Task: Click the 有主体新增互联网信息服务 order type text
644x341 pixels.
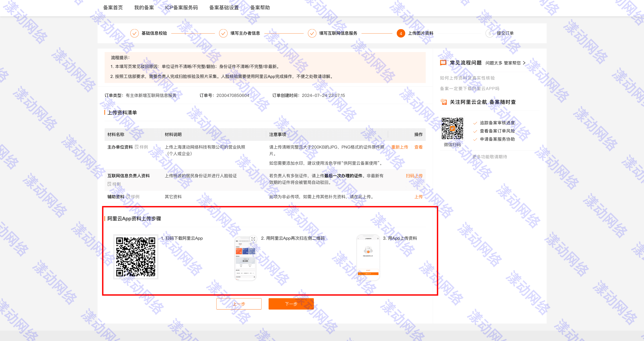Action: (151, 96)
